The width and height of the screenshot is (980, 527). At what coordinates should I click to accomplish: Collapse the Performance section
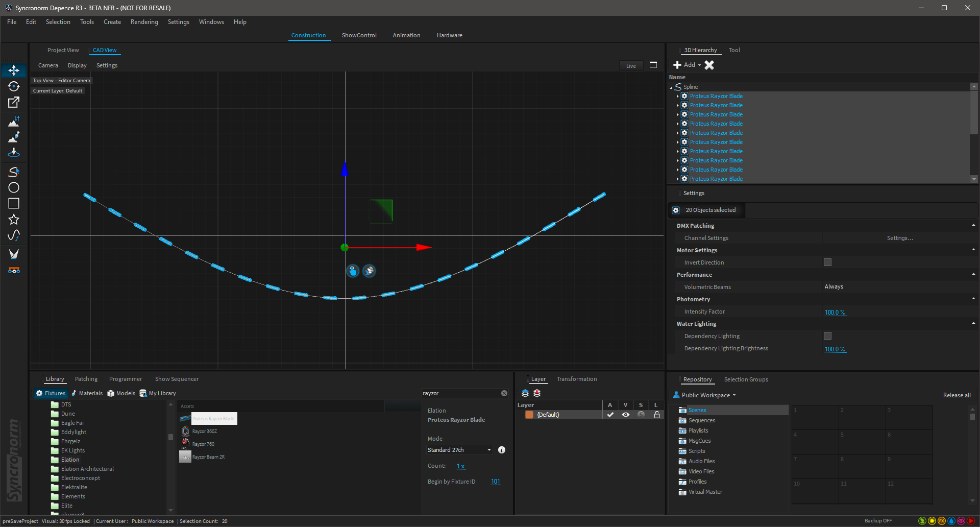973,274
